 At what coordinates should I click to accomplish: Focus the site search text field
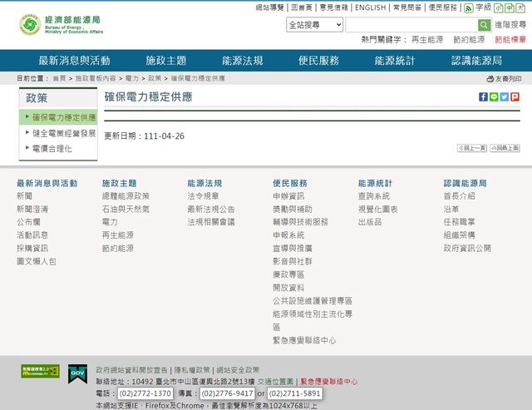tap(411, 25)
